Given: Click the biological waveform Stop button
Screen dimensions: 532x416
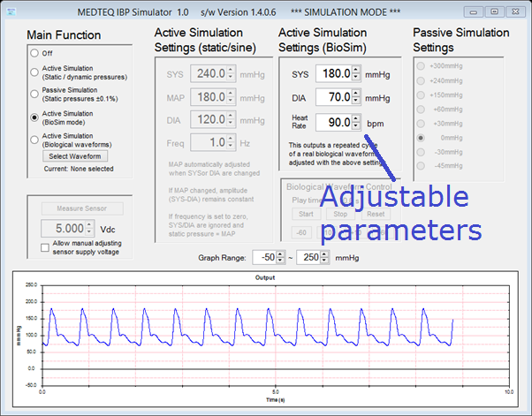Looking at the screenshot, I should (340, 214).
